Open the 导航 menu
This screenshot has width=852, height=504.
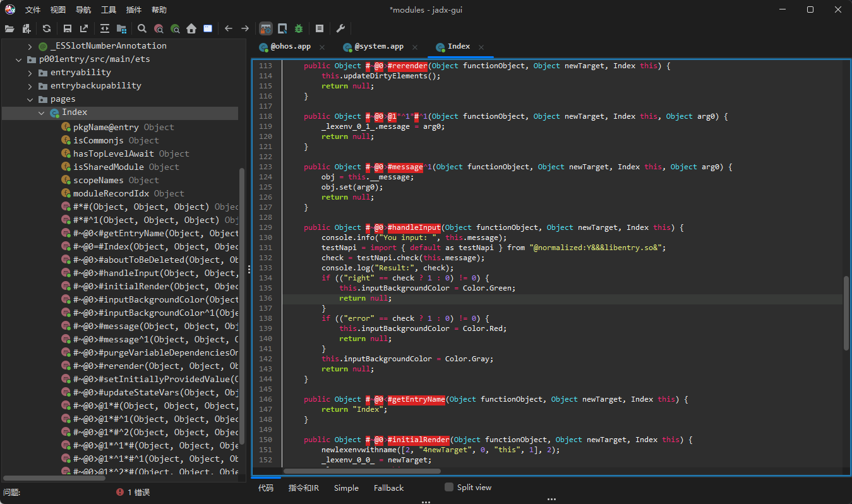(x=83, y=9)
